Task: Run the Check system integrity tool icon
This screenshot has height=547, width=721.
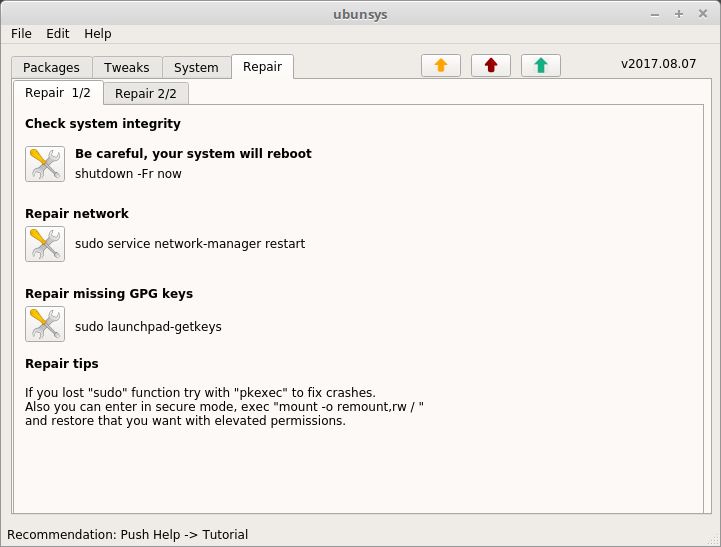Action: click(x=45, y=164)
